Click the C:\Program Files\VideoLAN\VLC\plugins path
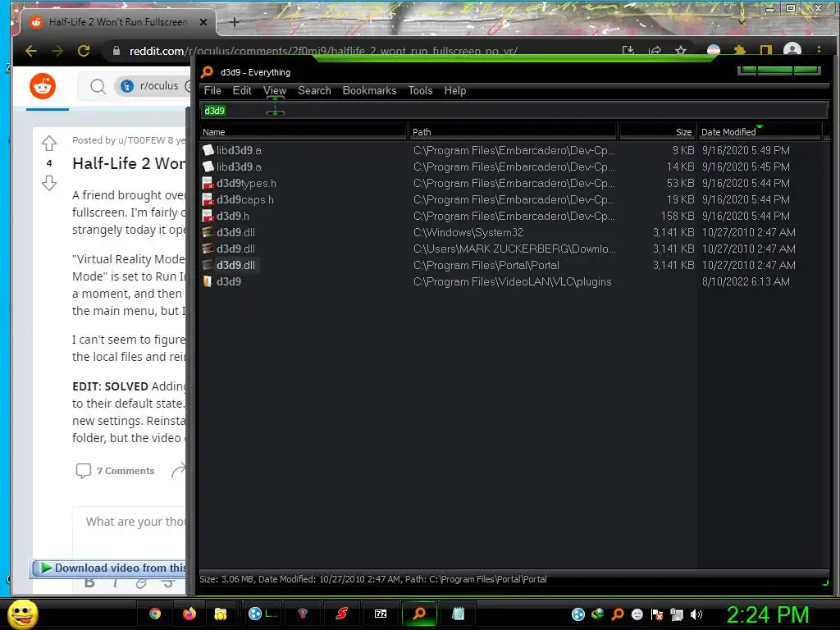 point(512,282)
